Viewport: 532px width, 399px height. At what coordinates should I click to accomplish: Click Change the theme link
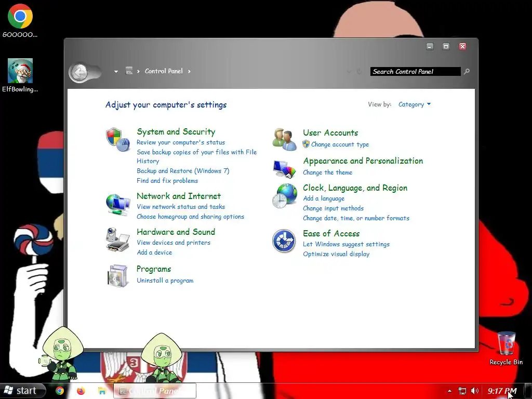[x=327, y=172]
